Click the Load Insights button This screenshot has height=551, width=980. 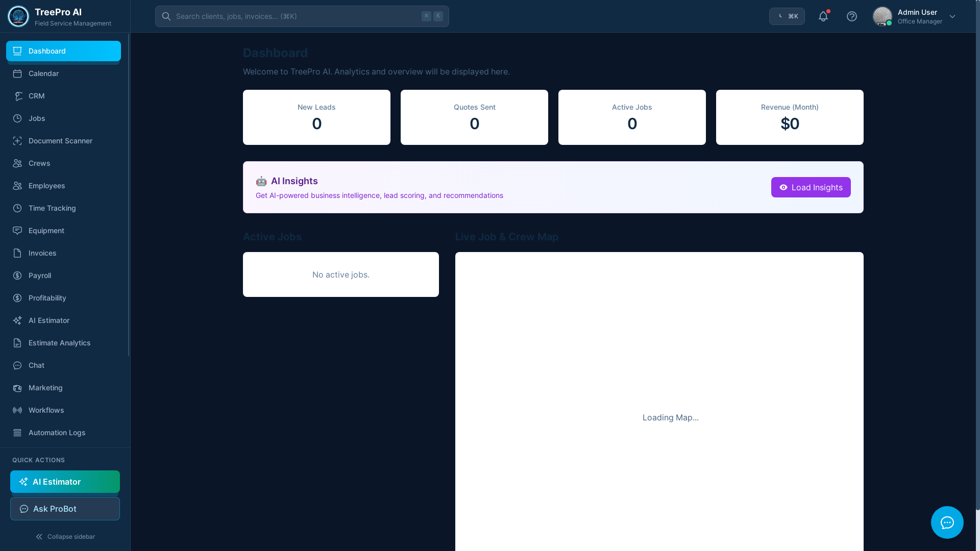(x=811, y=187)
